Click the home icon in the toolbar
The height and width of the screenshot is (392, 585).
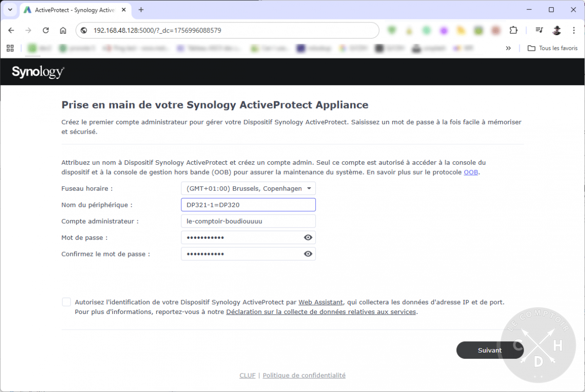[x=63, y=30]
